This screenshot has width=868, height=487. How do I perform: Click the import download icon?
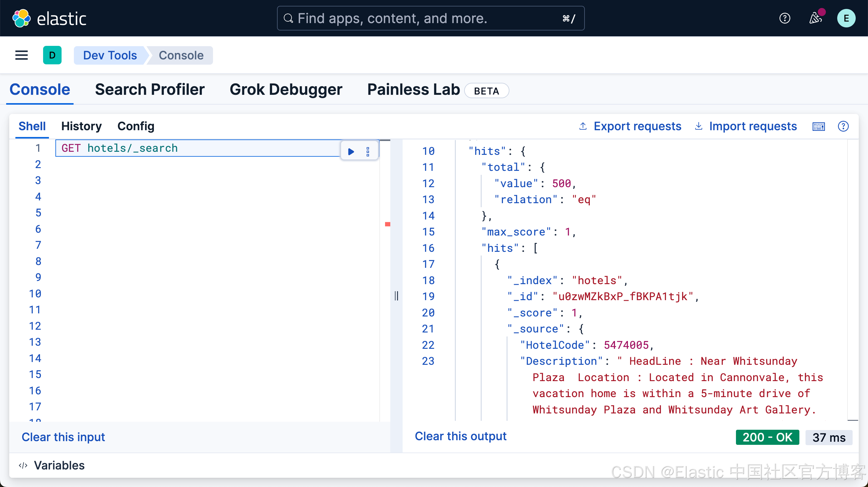(698, 127)
